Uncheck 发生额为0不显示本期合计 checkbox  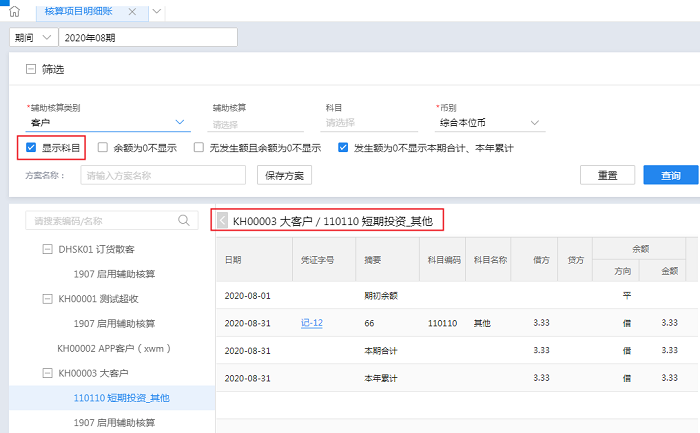(343, 148)
